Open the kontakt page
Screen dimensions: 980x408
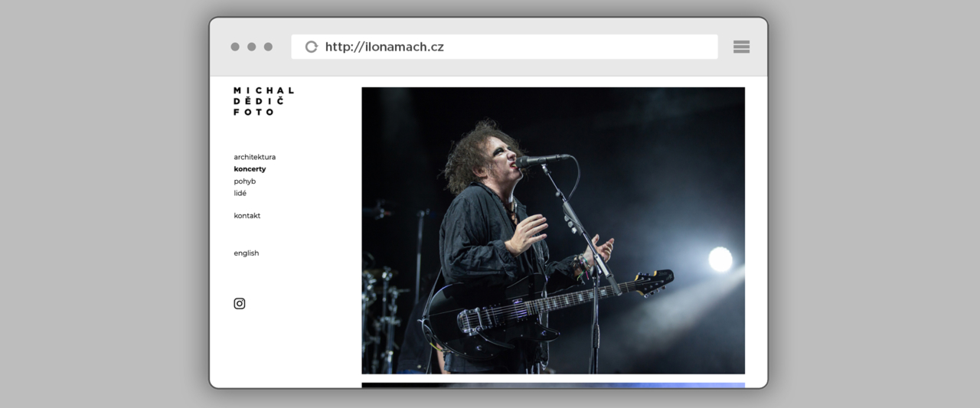point(247,216)
